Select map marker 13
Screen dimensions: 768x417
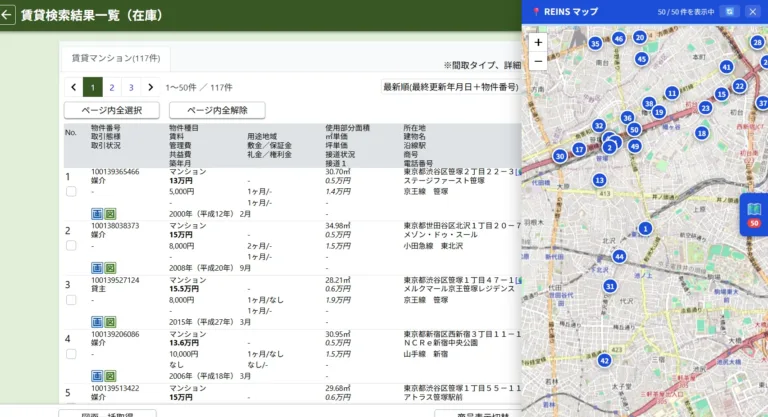click(600, 180)
